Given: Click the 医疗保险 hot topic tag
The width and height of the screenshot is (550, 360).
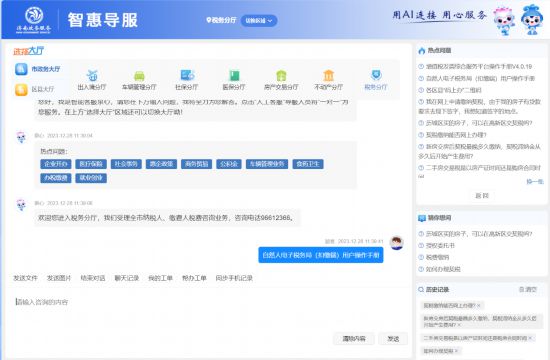Looking at the screenshot, I should click(x=91, y=164).
